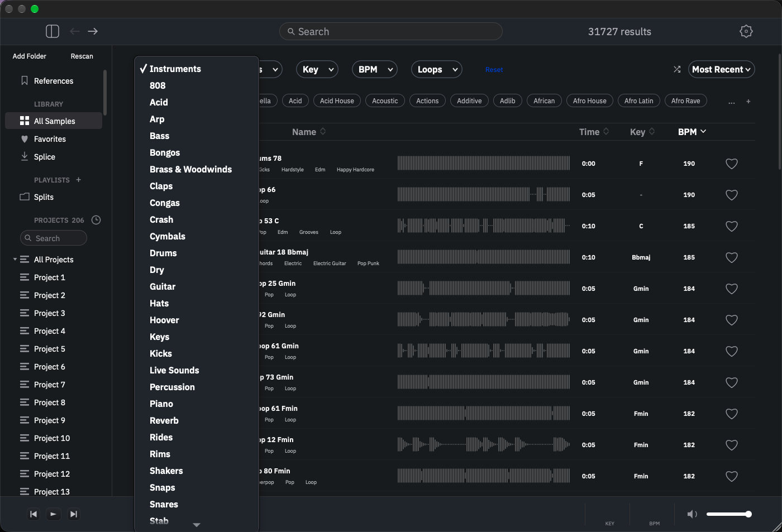
Task: Favorite the op 12 Fmin sample
Action: tap(732, 445)
